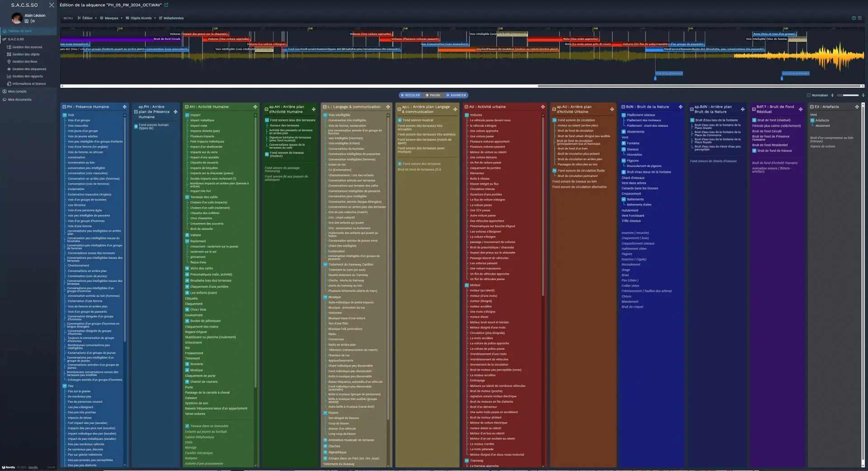Collapse the EX : Artefacts panel box

point(811,107)
